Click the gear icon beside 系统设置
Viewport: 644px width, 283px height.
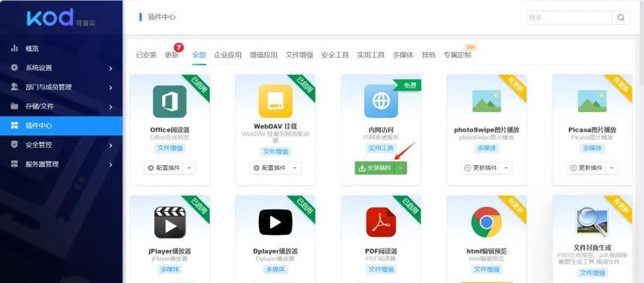coord(14,68)
